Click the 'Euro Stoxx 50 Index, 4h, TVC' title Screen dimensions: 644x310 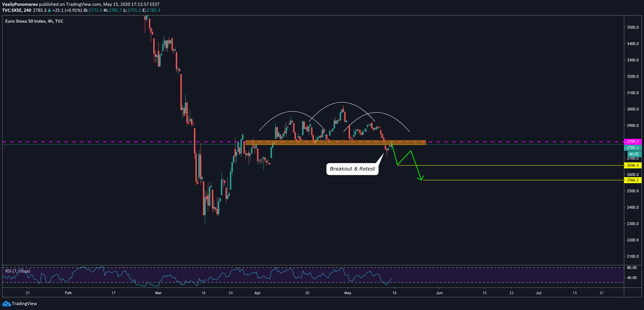click(x=34, y=21)
